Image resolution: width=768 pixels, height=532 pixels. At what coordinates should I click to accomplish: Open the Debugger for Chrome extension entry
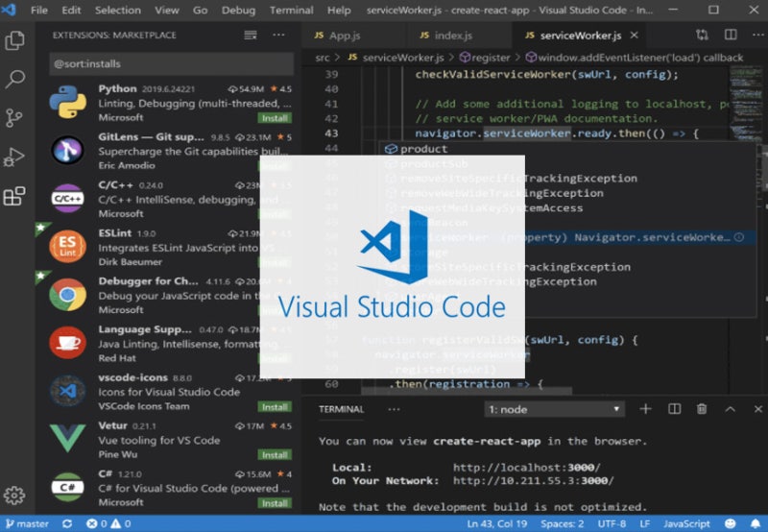169,295
